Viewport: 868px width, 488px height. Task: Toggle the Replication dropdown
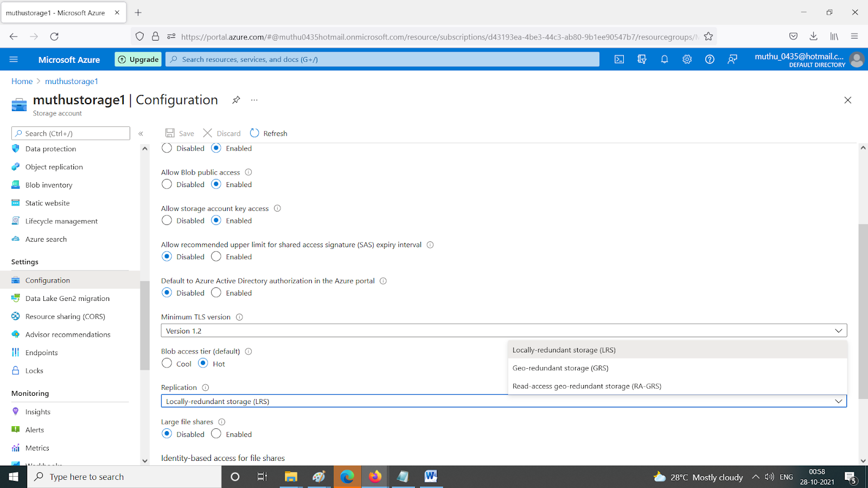pyautogui.click(x=504, y=401)
